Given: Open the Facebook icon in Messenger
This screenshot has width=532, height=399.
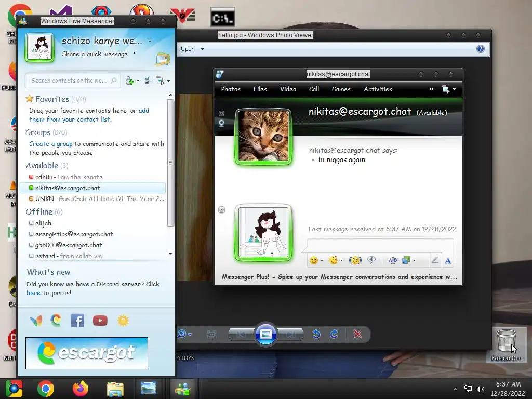Looking at the screenshot, I should click(77, 321).
